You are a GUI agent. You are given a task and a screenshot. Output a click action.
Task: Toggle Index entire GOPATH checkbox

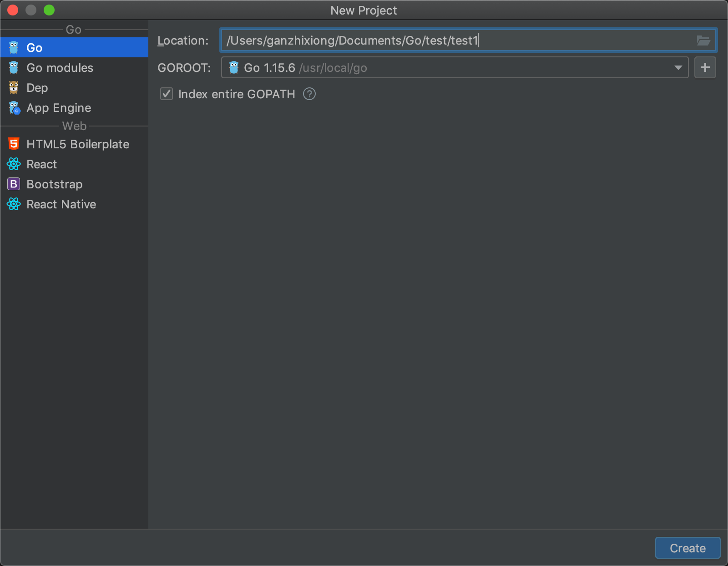coord(167,94)
